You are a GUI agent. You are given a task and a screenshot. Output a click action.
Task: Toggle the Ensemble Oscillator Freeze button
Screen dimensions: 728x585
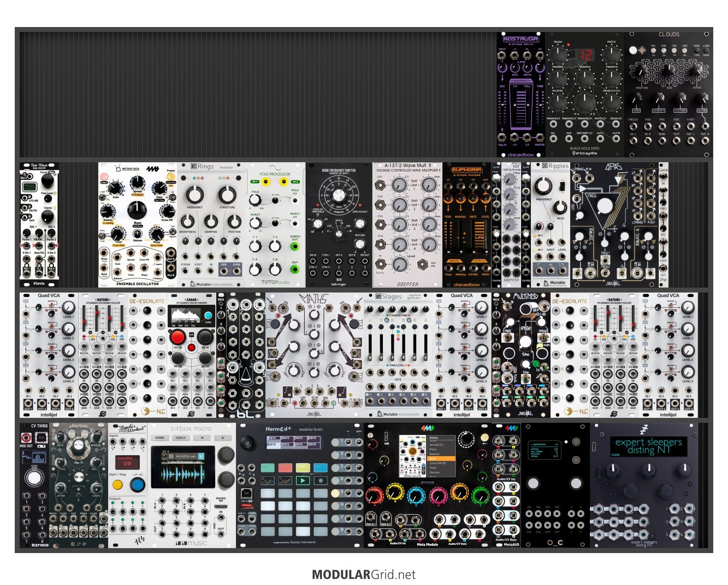pyautogui.click(x=172, y=176)
